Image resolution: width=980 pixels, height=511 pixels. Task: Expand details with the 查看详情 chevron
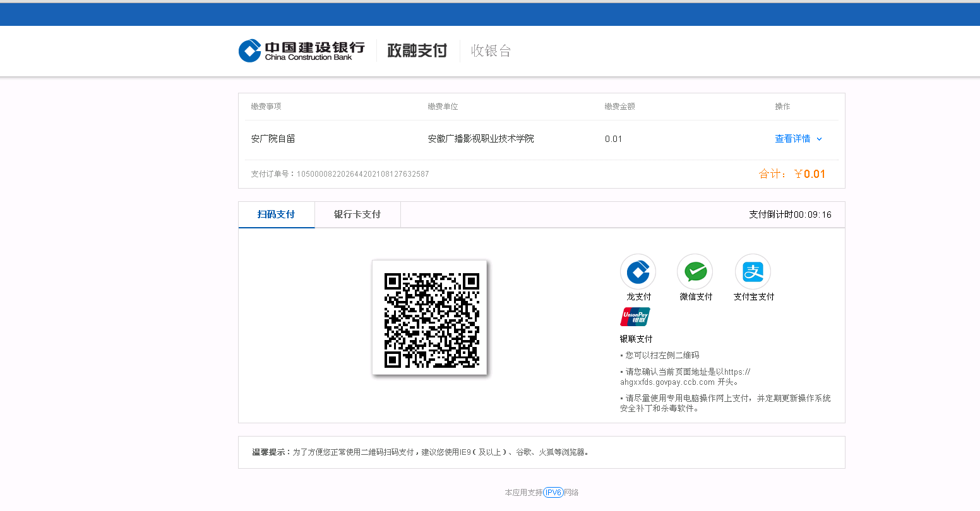(x=820, y=139)
